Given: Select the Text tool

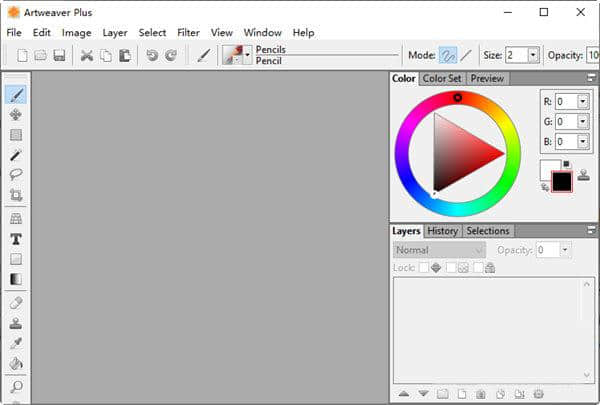Looking at the screenshot, I should pyautogui.click(x=16, y=239).
